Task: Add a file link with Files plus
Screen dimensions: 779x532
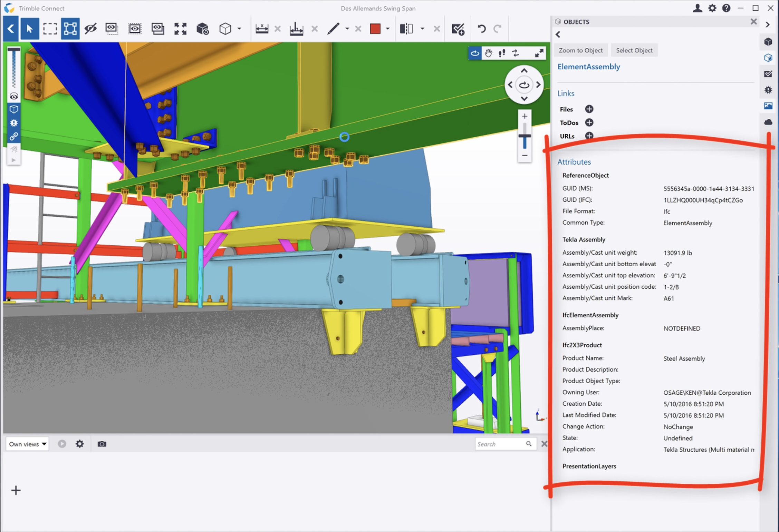Action: click(x=589, y=109)
